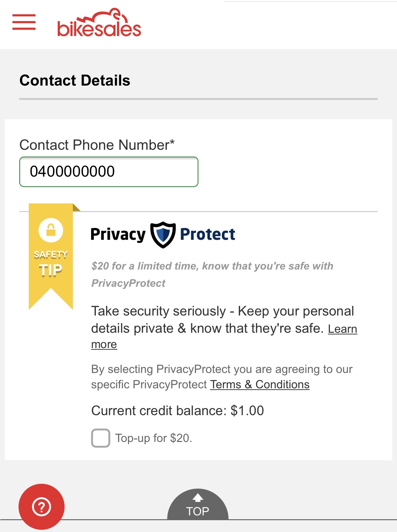Tap the TOP arrow button
Viewport: 397px width, 532px height.
(198, 505)
